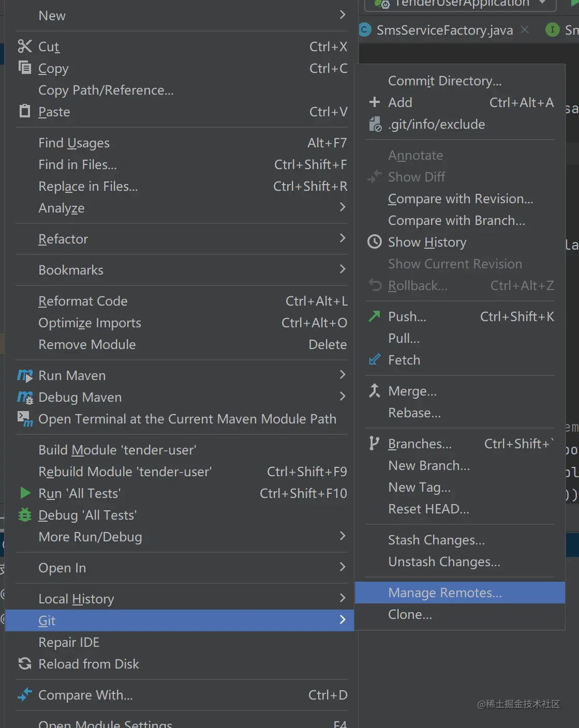This screenshot has width=579, height=728.
Task: Click the green Run 'All Tests' arrow
Action: (25, 493)
